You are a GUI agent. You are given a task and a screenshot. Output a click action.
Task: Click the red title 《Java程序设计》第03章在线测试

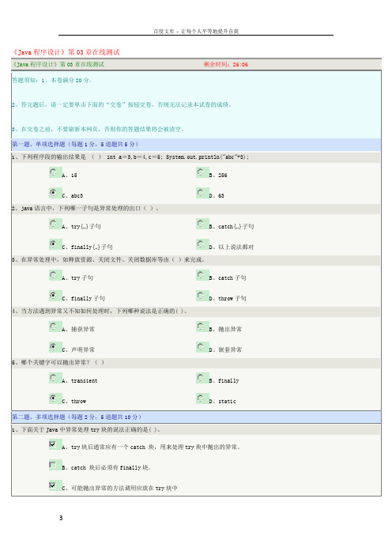(x=66, y=52)
